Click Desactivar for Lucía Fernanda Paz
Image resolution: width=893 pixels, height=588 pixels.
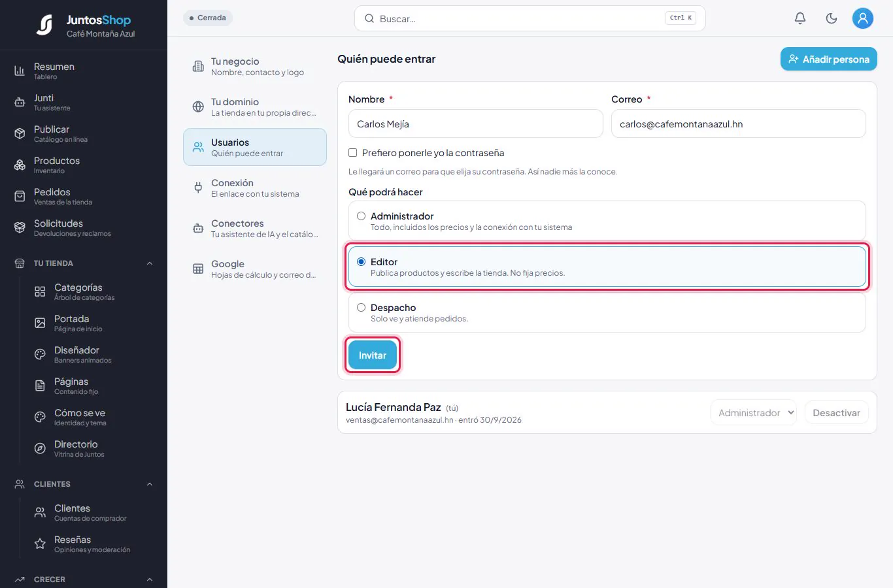point(837,413)
